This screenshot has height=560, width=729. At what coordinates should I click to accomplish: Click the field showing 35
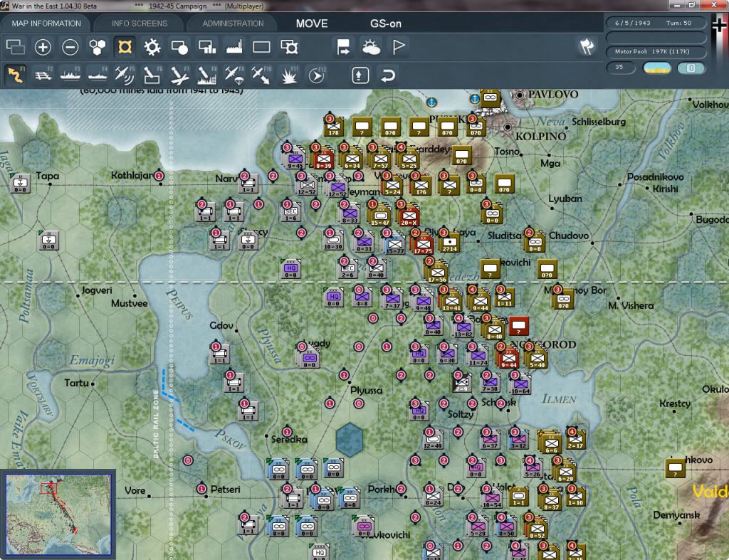click(x=621, y=68)
